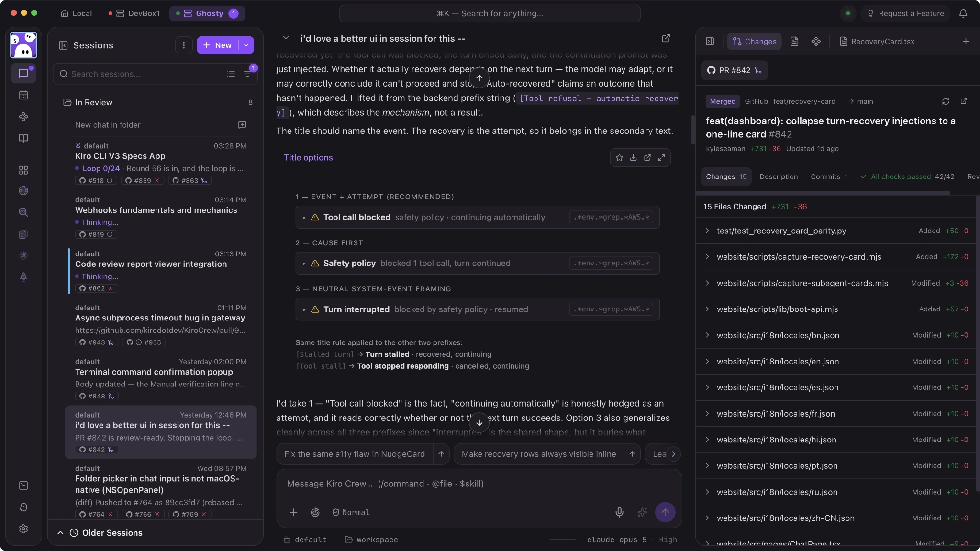
Task: Click the microphone voice input icon
Action: tap(619, 512)
